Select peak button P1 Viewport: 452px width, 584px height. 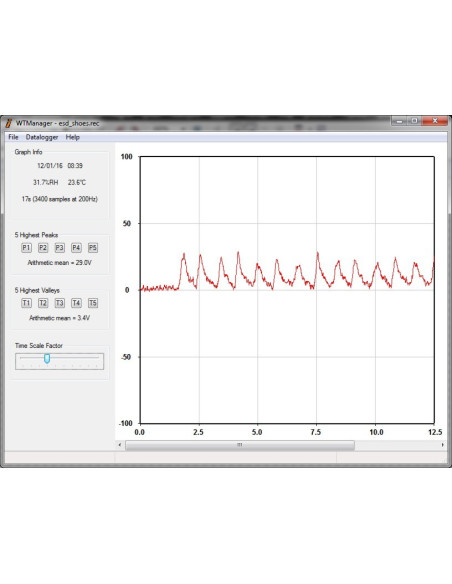(x=26, y=248)
